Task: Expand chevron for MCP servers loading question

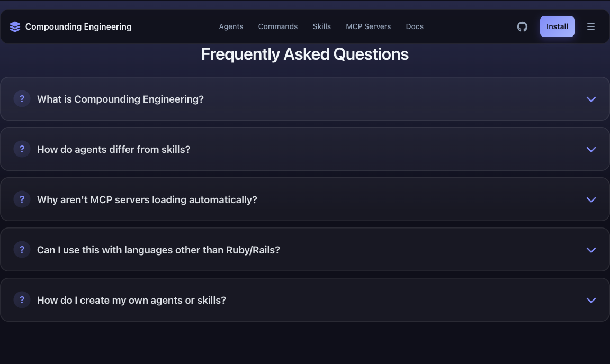Action: 591,199
